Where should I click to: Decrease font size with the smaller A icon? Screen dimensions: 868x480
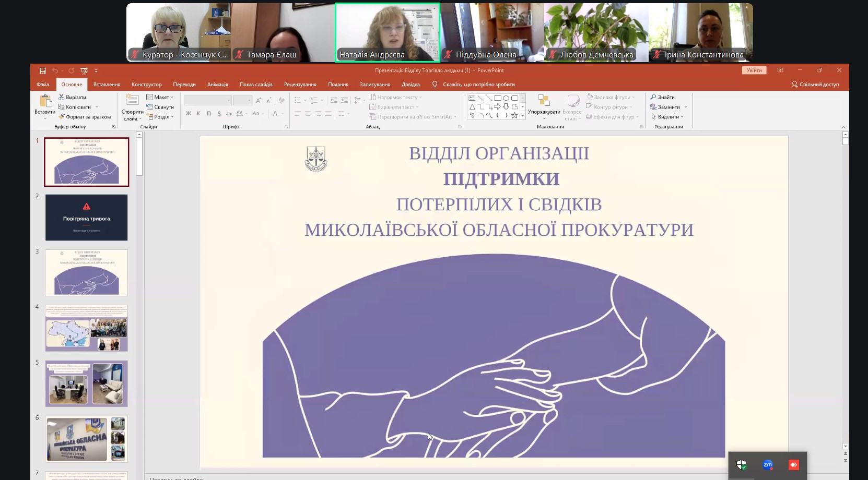268,100
